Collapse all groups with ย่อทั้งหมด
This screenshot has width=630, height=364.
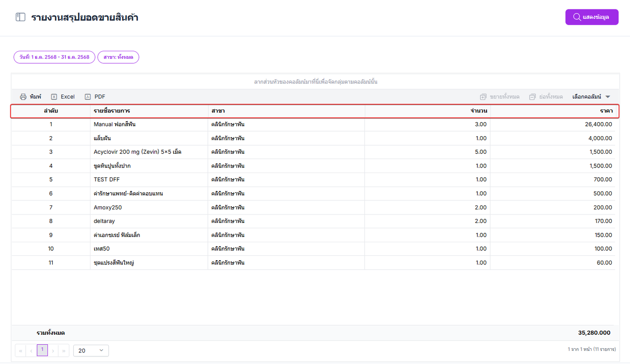pos(546,97)
